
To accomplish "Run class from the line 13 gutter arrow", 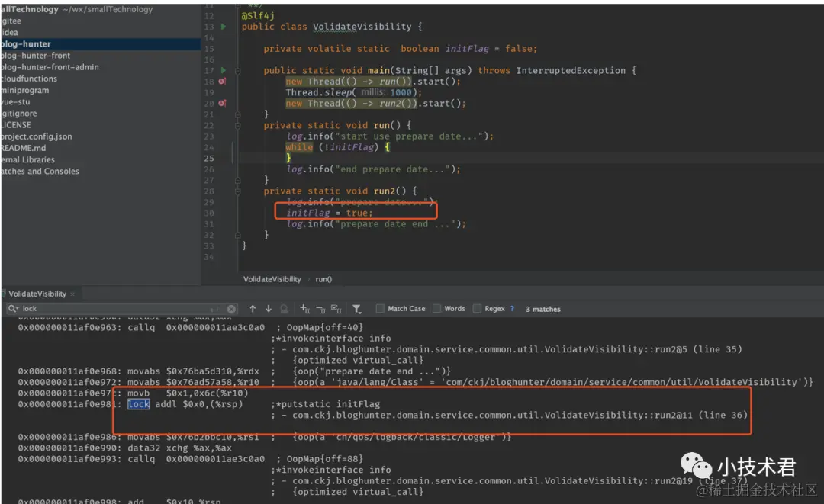I will pyautogui.click(x=224, y=27).
